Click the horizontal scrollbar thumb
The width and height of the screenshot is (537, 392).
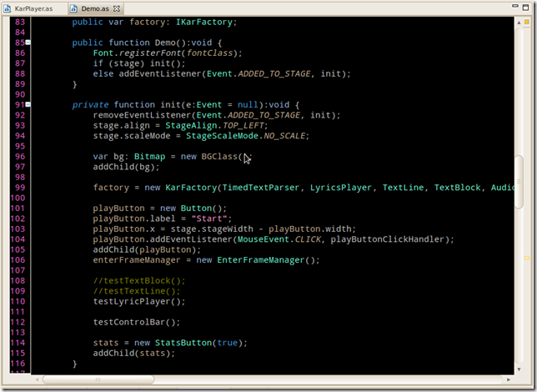tap(98, 379)
